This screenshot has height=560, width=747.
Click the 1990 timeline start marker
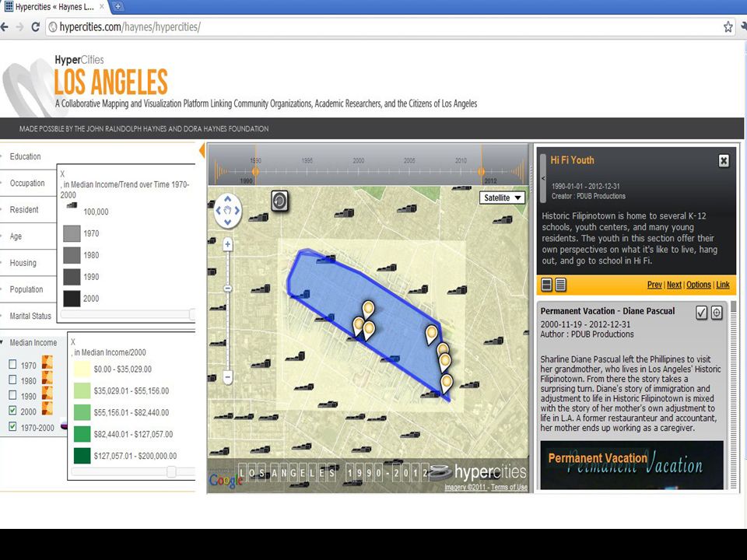point(256,171)
